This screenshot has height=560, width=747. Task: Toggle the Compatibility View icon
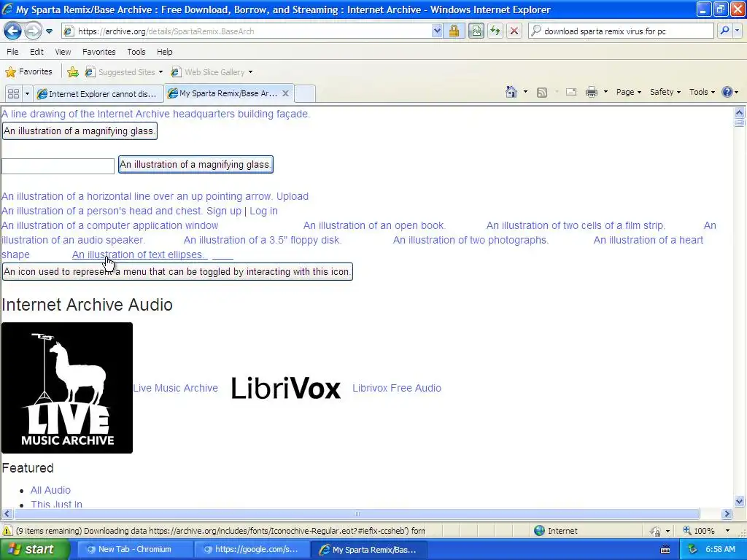pos(476,31)
